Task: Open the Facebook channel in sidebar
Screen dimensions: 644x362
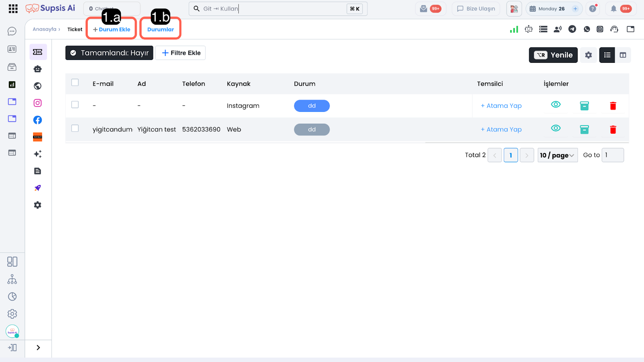Action: coord(37,120)
